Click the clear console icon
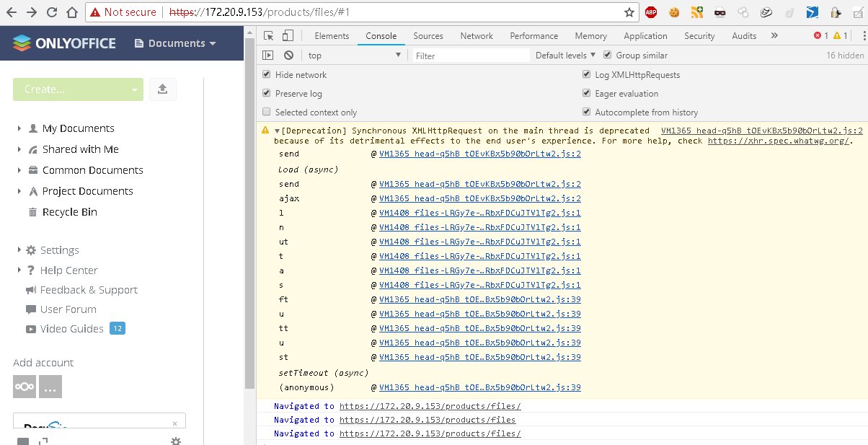Image resolution: width=868 pixels, height=445 pixels. click(x=288, y=55)
